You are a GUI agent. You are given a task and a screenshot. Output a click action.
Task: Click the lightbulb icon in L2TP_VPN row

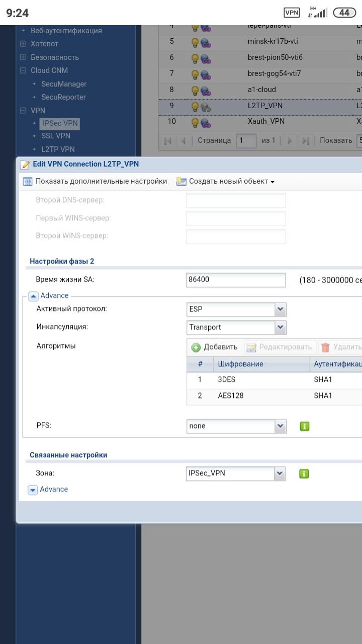click(x=195, y=106)
